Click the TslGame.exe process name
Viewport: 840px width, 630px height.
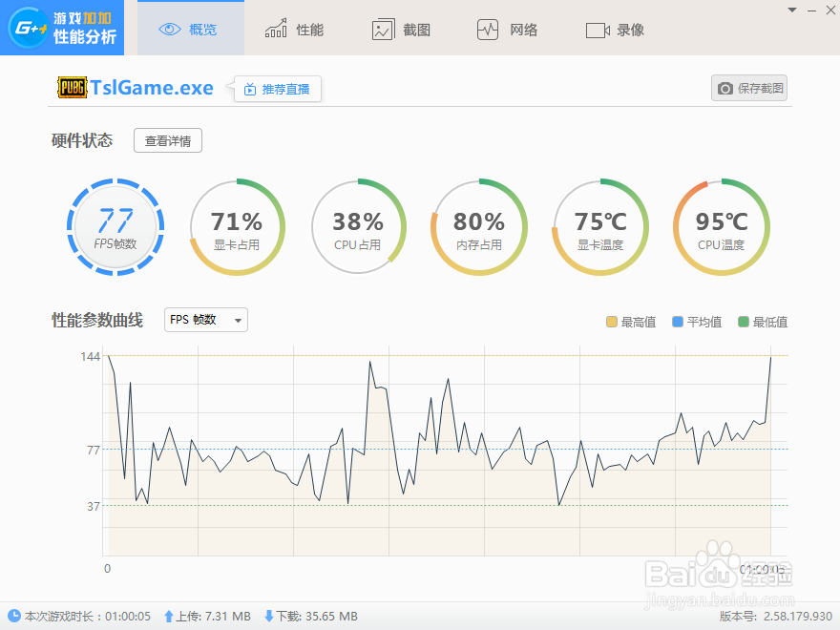[x=152, y=87]
